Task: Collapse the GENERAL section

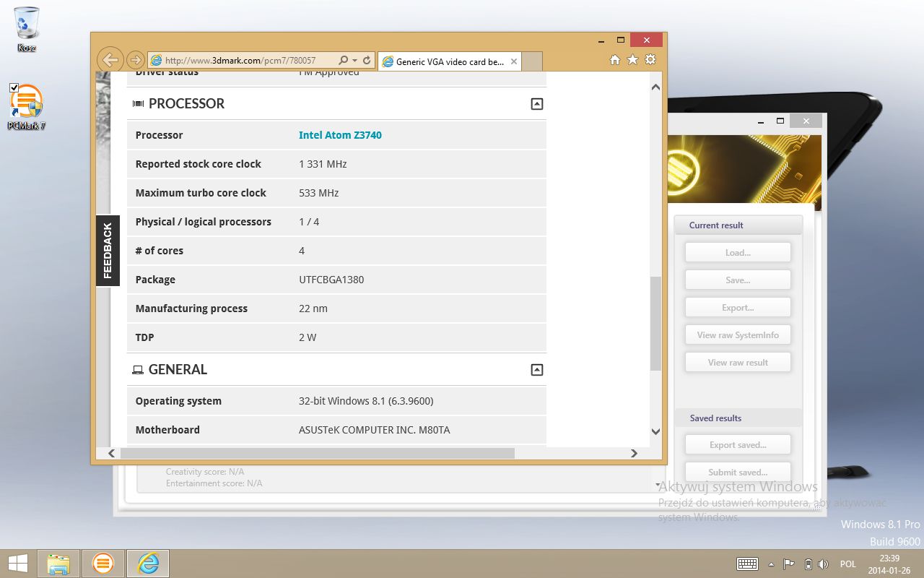Action: click(536, 370)
